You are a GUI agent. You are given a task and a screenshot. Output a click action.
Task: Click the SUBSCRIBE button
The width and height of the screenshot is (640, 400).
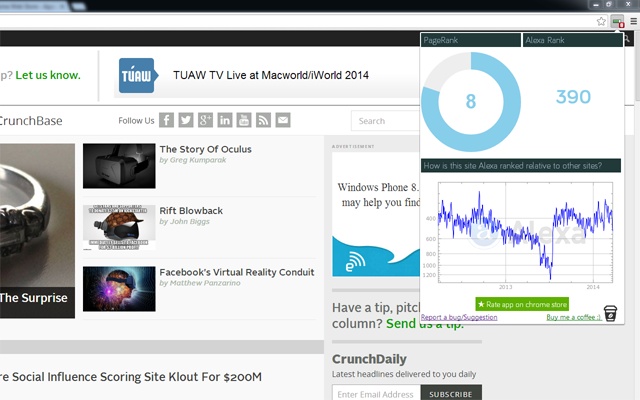451,394
